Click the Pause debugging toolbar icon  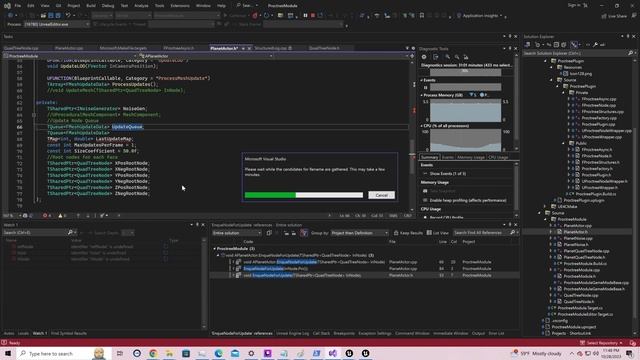click(x=305, y=16)
